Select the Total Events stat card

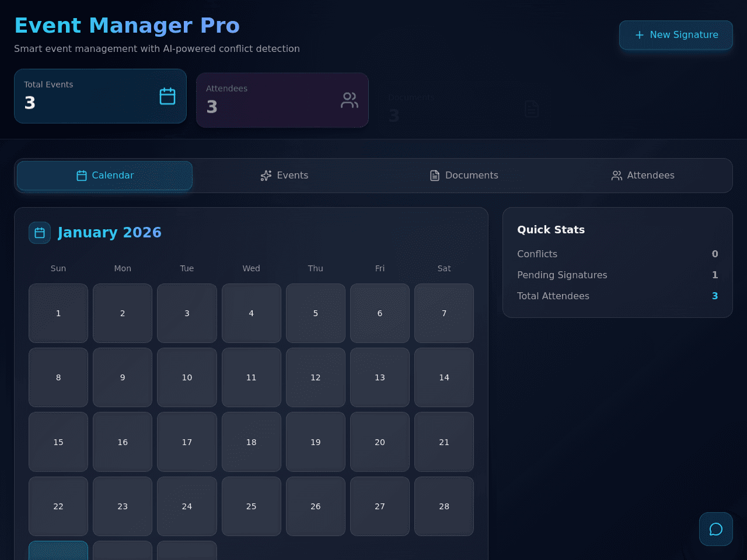tap(100, 96)
